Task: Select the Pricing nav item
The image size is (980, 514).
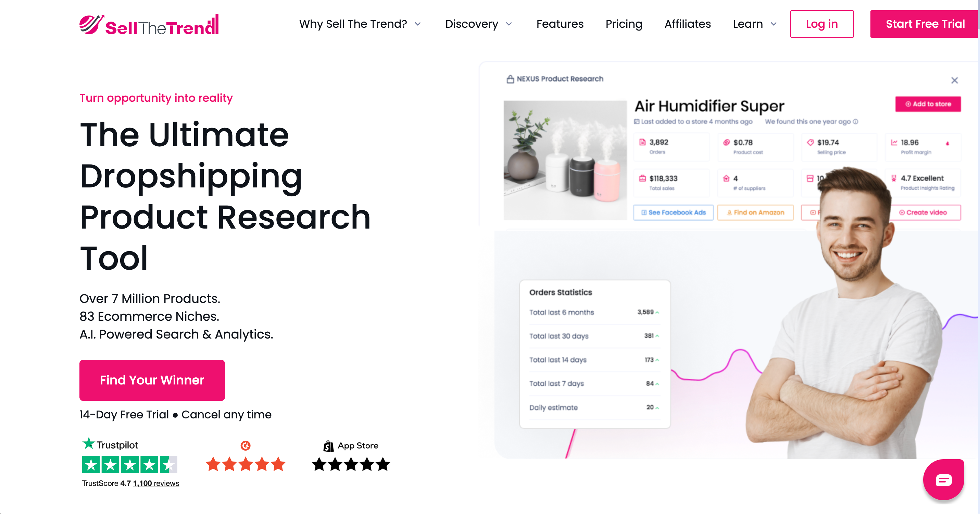Action: click(x=624, y=24)
